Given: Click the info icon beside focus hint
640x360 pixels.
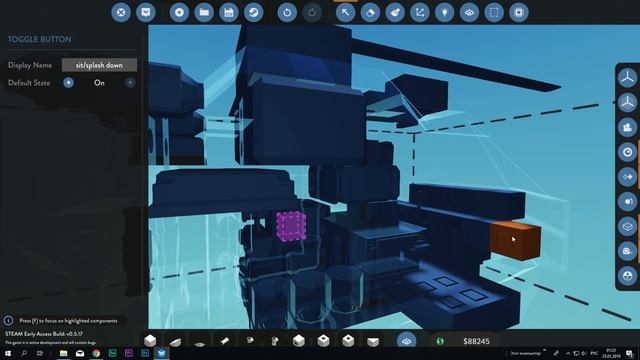Looking at the screenshot, I should pos(8,321).
